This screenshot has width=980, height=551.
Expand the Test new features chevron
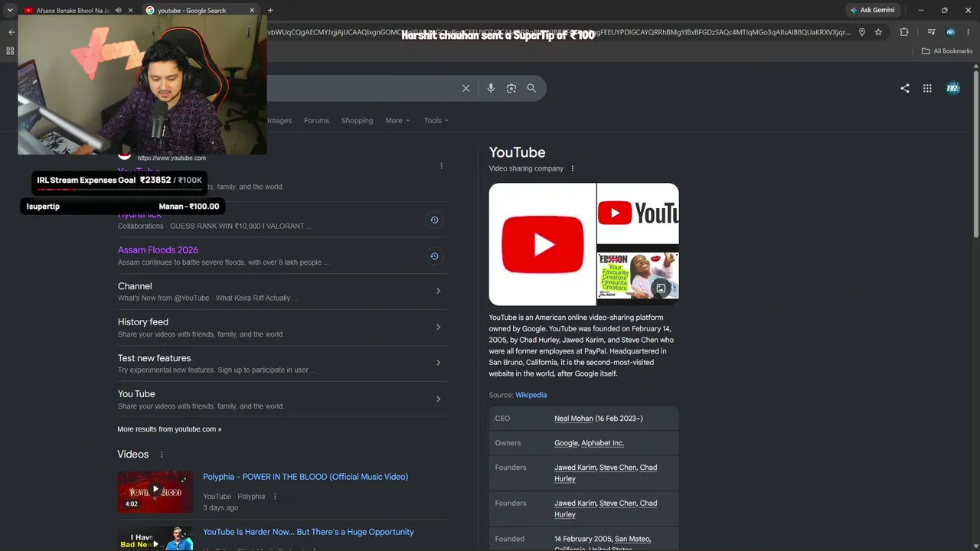click(x=438, y=363)
